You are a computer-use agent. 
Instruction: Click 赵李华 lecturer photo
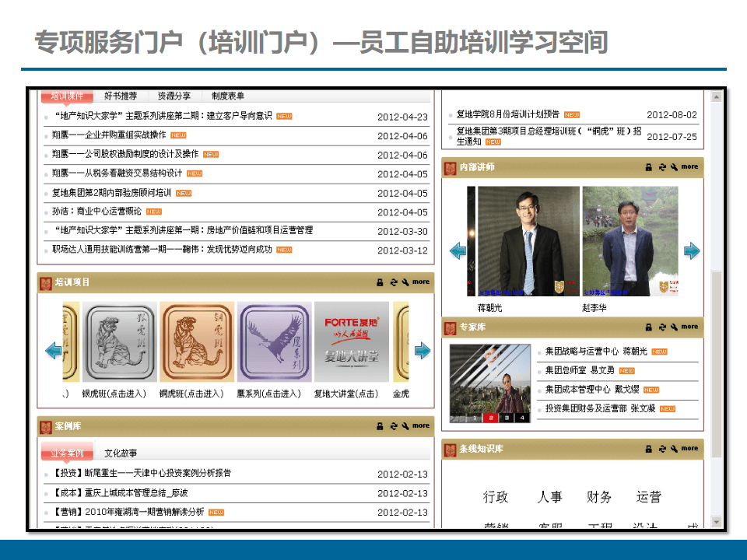[630, 241]
